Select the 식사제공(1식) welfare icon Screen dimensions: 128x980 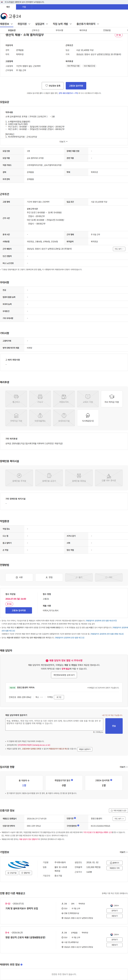point(88,418)
